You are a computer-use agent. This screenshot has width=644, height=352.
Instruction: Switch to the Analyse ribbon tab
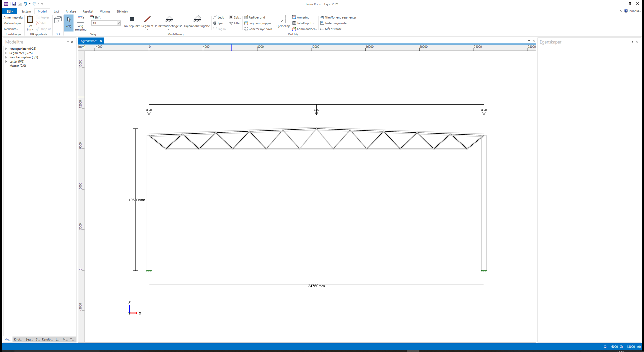coord(71,11)
